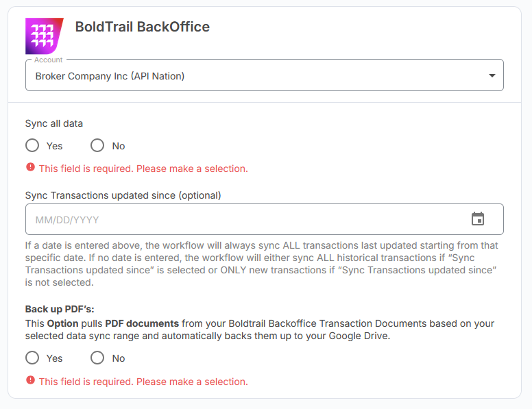Click the Back up PDF's heading
The image size is (532, 409).
(x=60, y=309)
